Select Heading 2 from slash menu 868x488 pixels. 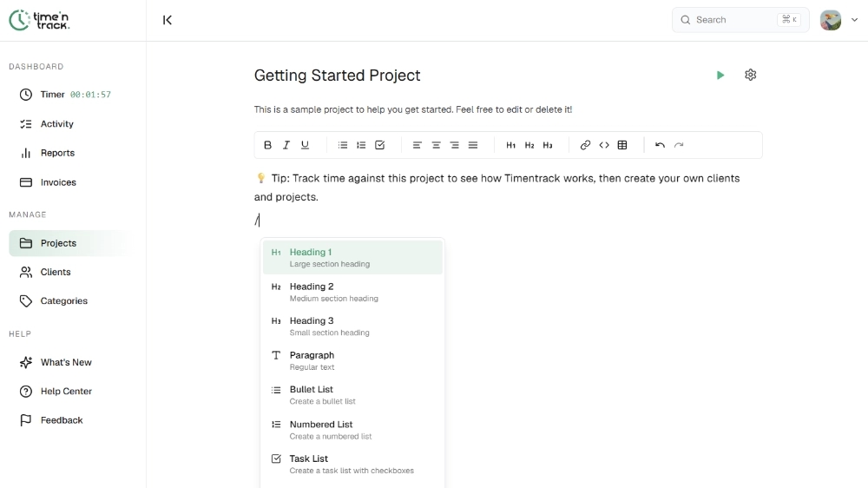pyautogui.click(x=352, y=292)
